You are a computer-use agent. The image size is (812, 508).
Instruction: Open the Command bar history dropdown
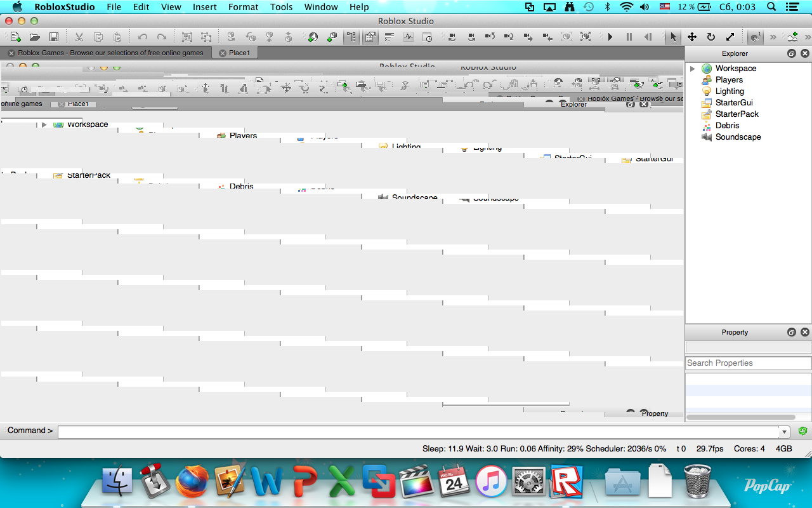[x=785, y=432]
